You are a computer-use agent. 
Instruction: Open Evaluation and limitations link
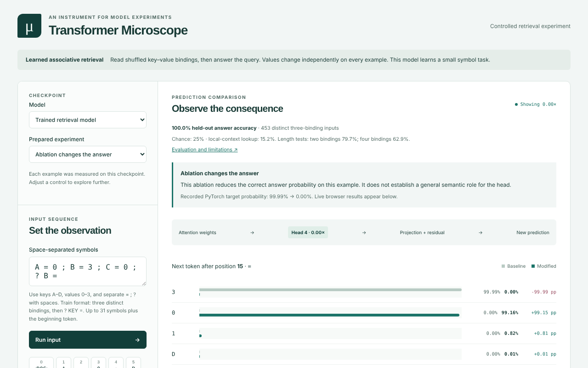[x=204, y=149]
